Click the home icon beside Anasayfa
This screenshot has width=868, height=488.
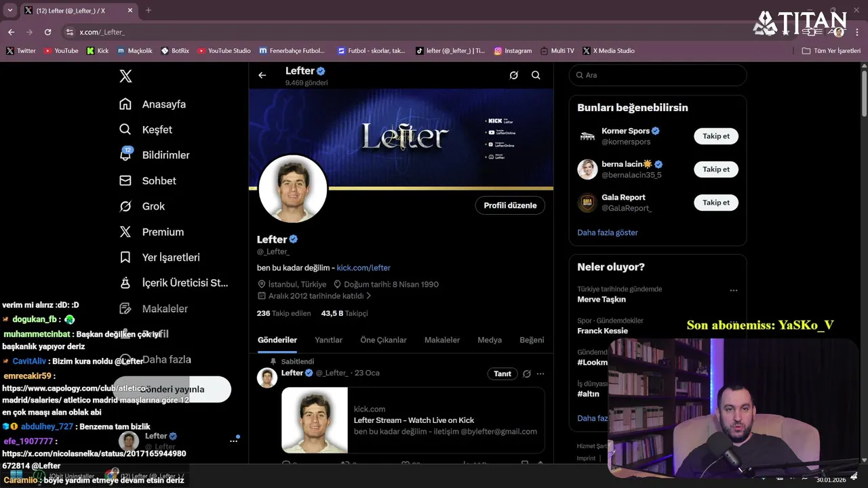[x=125, y=104]
